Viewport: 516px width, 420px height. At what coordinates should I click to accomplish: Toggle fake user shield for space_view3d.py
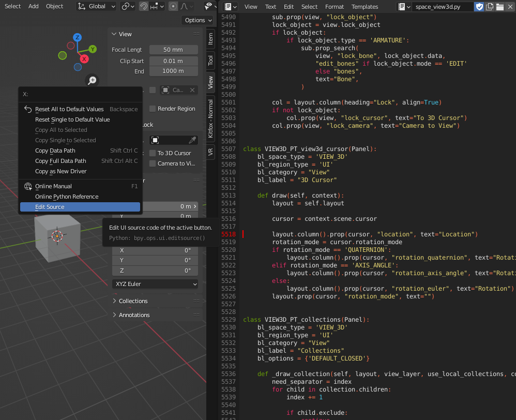479,7
